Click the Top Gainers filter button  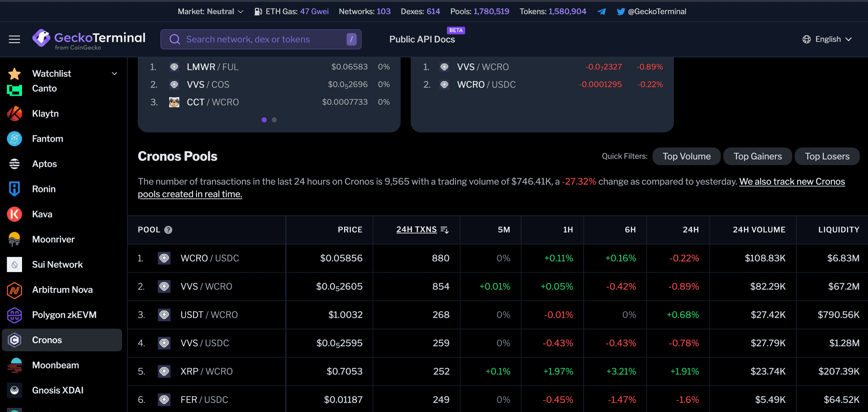pos(757,156)
